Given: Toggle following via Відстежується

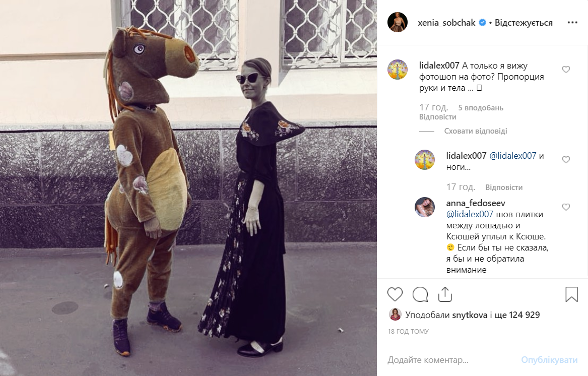Looking at the screenshot, I should click(524, 23).
